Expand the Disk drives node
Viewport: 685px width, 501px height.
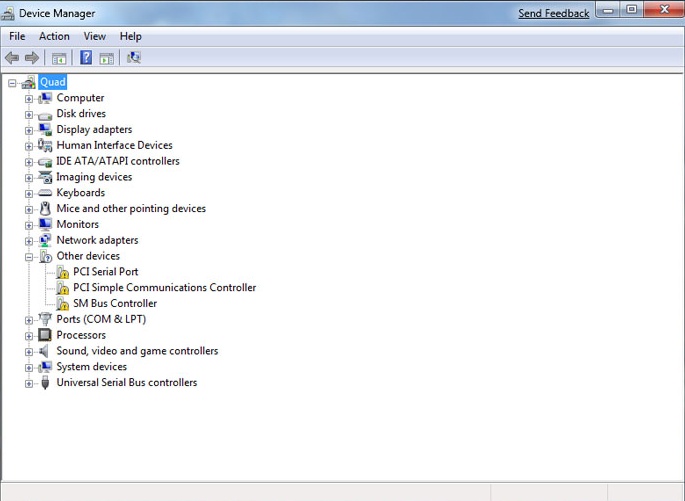(x=28, y=114)
